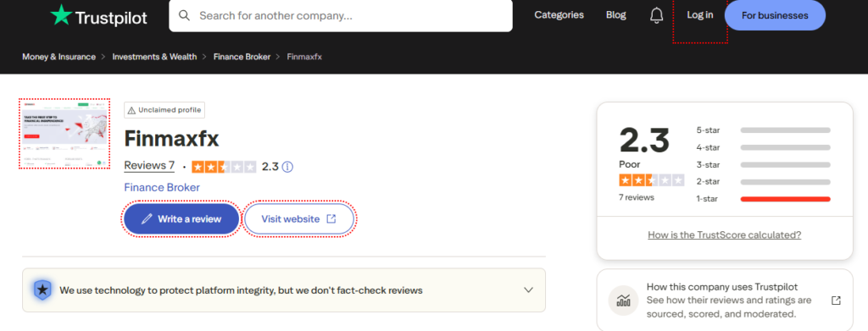Image resolution: width=868 pixels, height=331 pixels.
Task: Click the chart icon beside How this company uses Trustpilot
Action: pos(623,301)
